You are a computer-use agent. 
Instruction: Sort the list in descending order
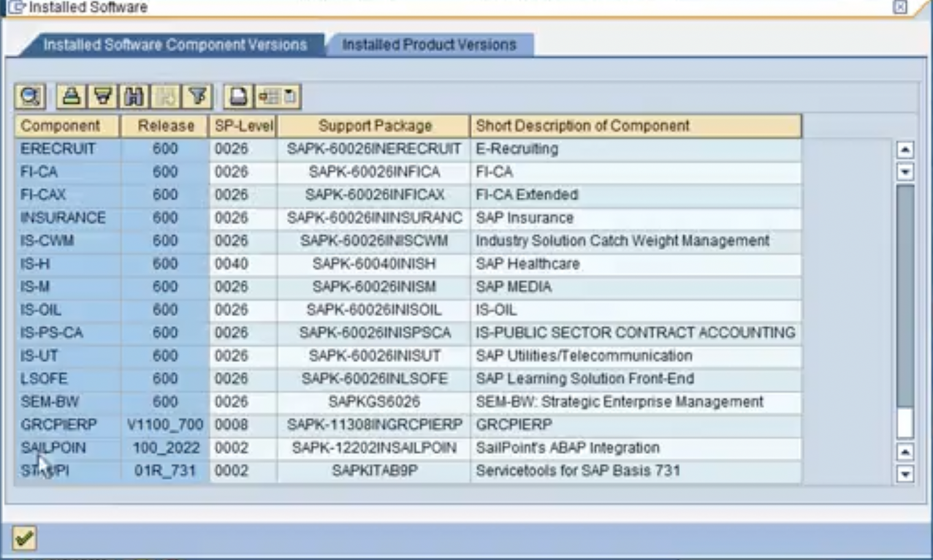(102, 97)
